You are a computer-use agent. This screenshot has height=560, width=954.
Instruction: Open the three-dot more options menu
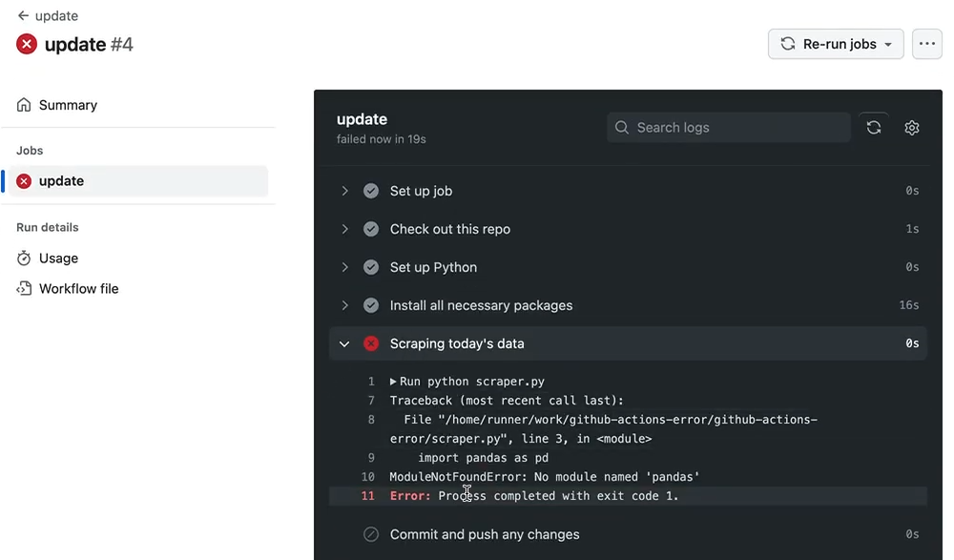926,44
